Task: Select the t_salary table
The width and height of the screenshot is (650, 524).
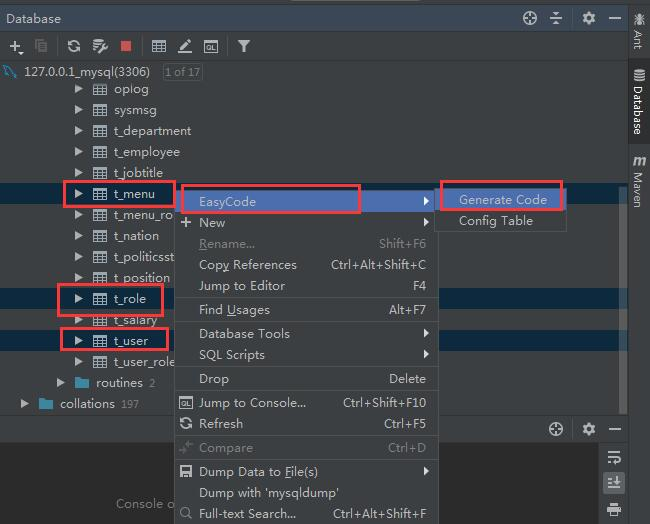Action: click(135, 320)
